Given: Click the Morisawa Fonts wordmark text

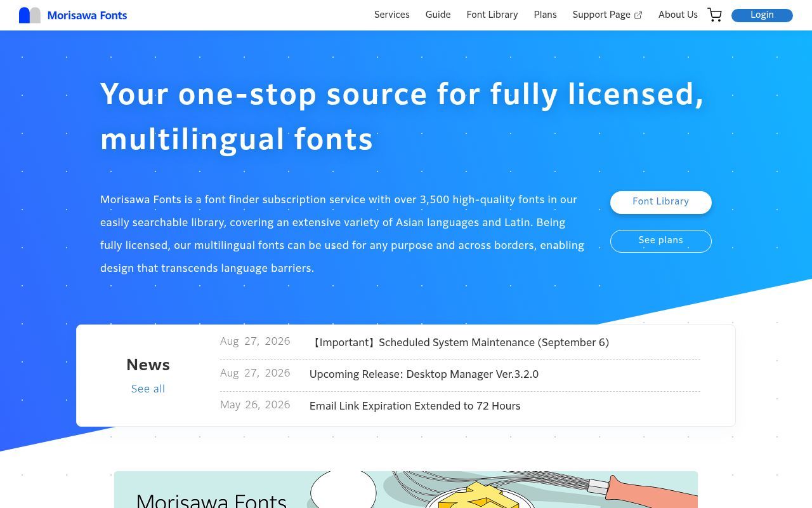Looking at the screenshot, I should click(87, 15).
